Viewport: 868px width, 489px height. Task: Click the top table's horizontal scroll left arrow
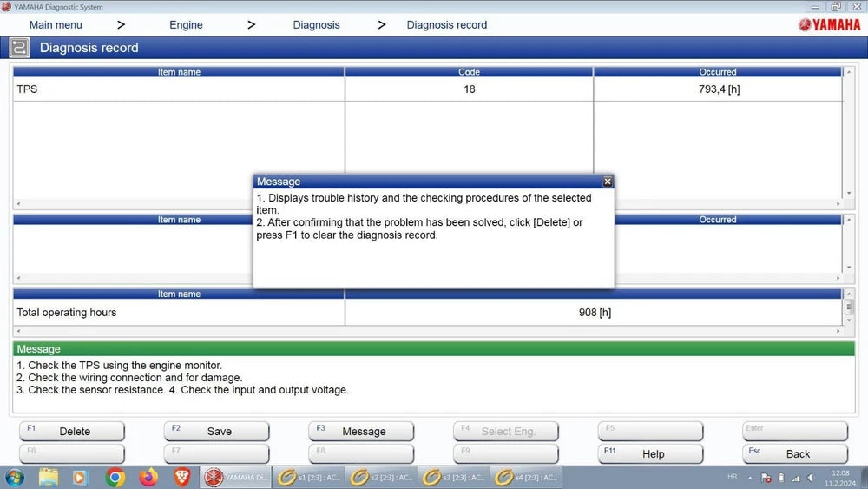(x=18, y=204)
